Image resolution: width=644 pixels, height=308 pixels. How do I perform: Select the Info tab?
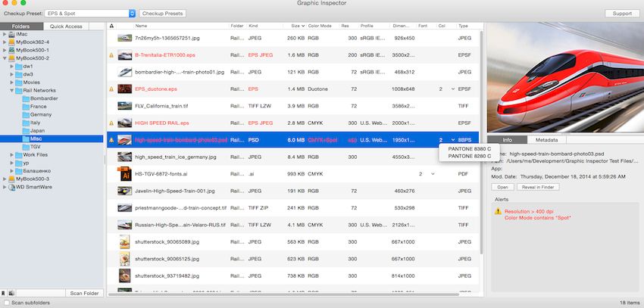point(507,140)
